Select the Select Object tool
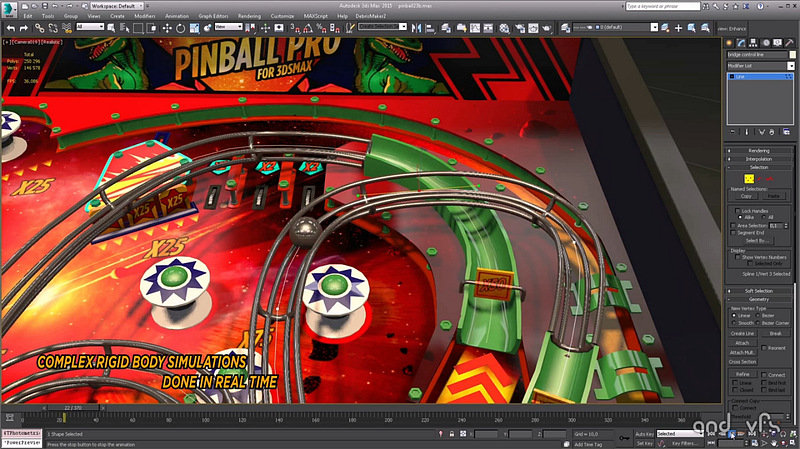Viewport: 800px width, 449px height. click(111, 28)
